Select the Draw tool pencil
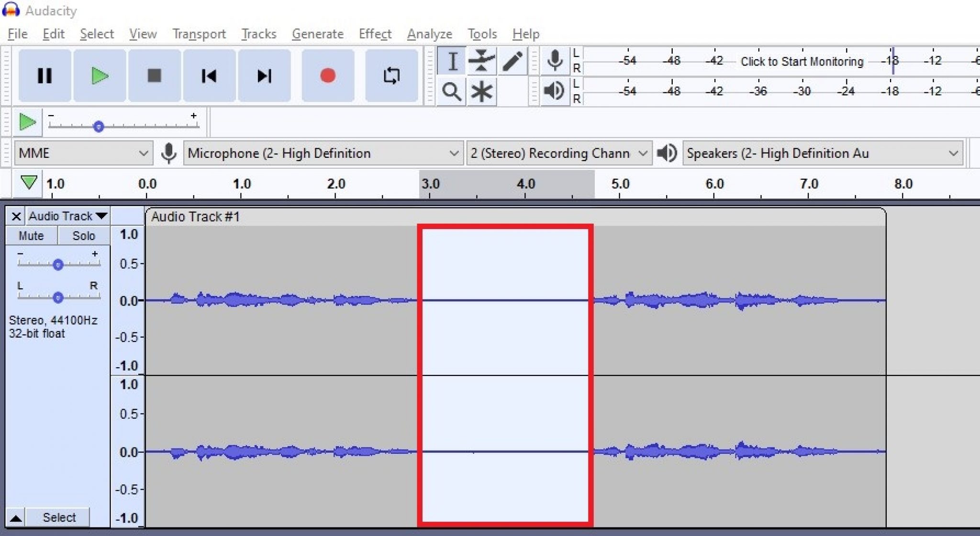The height and width of the screenshot is (536, 980). tap(512, 61)
